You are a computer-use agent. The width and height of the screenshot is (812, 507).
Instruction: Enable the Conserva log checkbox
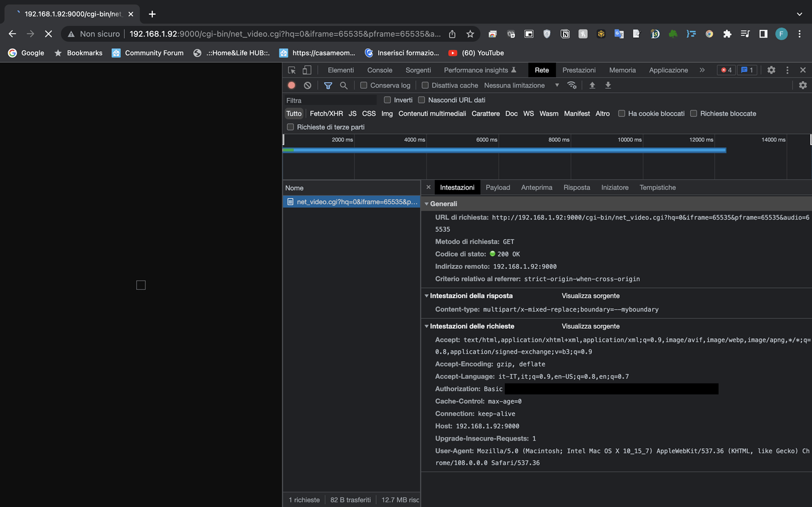[364, 85]
